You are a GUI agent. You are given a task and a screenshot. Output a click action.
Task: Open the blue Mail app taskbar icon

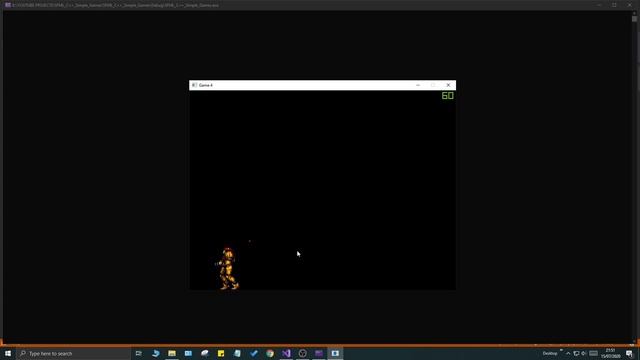(188, 353)
